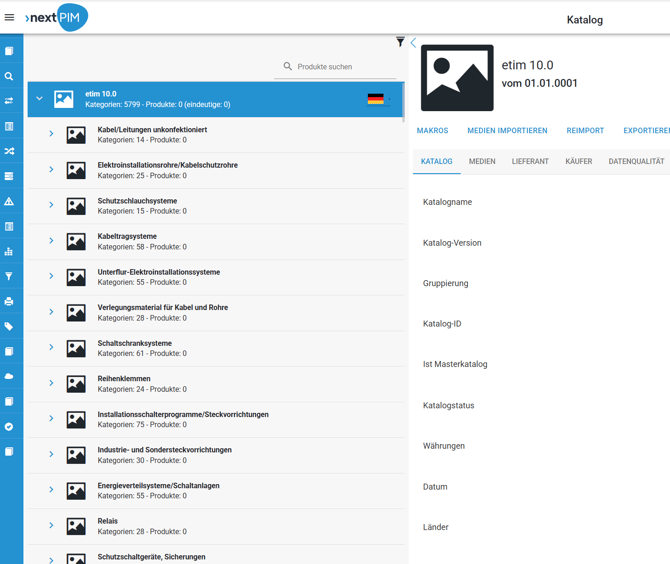
Task: Click the bar chart icon in sidebar
Action: 9,251
